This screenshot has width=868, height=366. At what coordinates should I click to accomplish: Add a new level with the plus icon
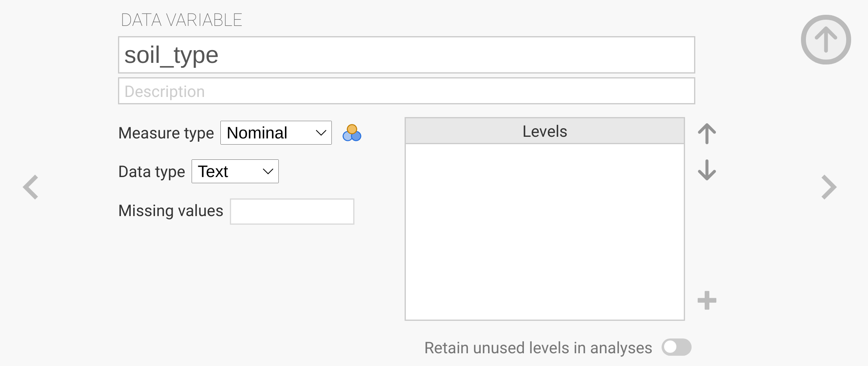click(707, 300)
